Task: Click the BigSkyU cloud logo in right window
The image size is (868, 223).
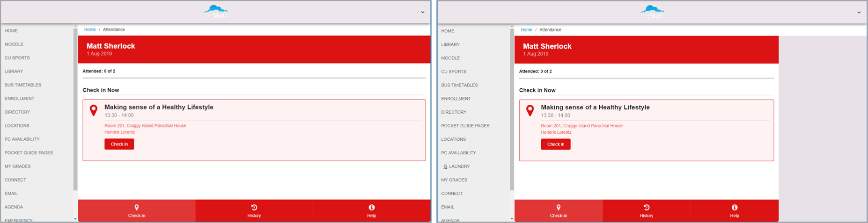Action: (652, 12)
